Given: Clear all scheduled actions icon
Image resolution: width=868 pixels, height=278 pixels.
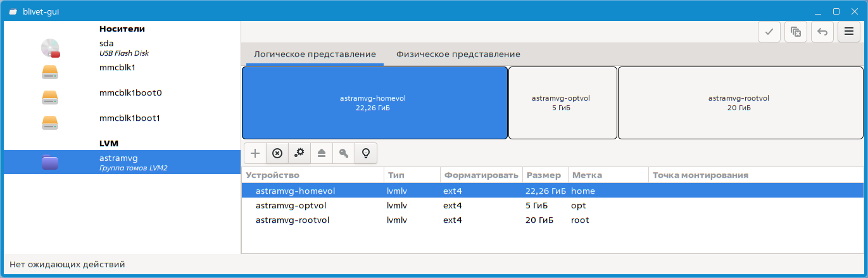Looking at the screenshot, I should pos(796,32).
